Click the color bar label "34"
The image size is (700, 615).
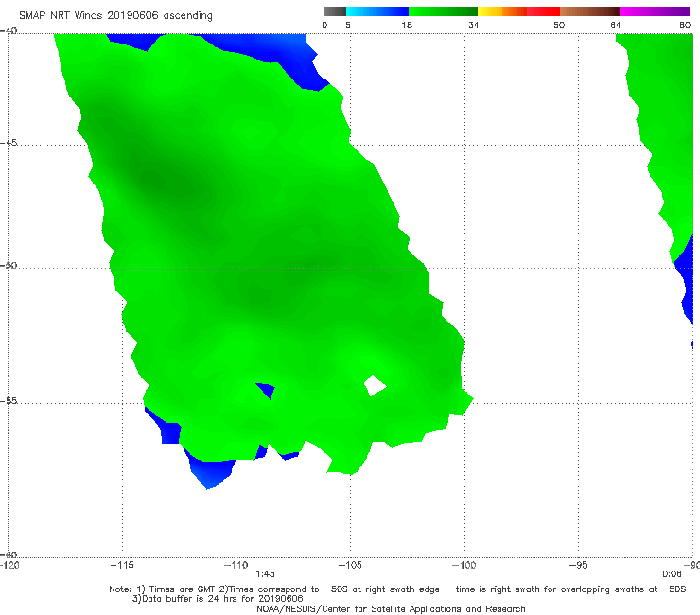[474, 25]
